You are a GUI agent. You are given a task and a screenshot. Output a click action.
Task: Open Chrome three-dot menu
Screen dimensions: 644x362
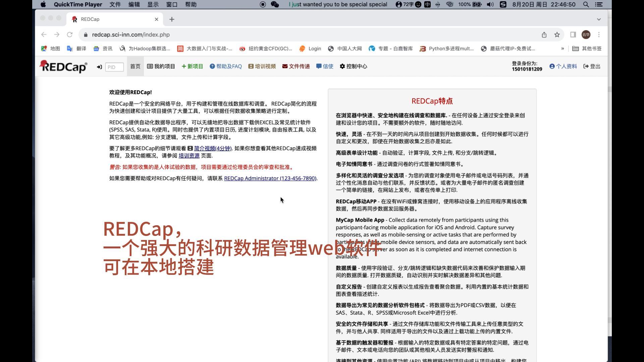click(x=599, y=35)
